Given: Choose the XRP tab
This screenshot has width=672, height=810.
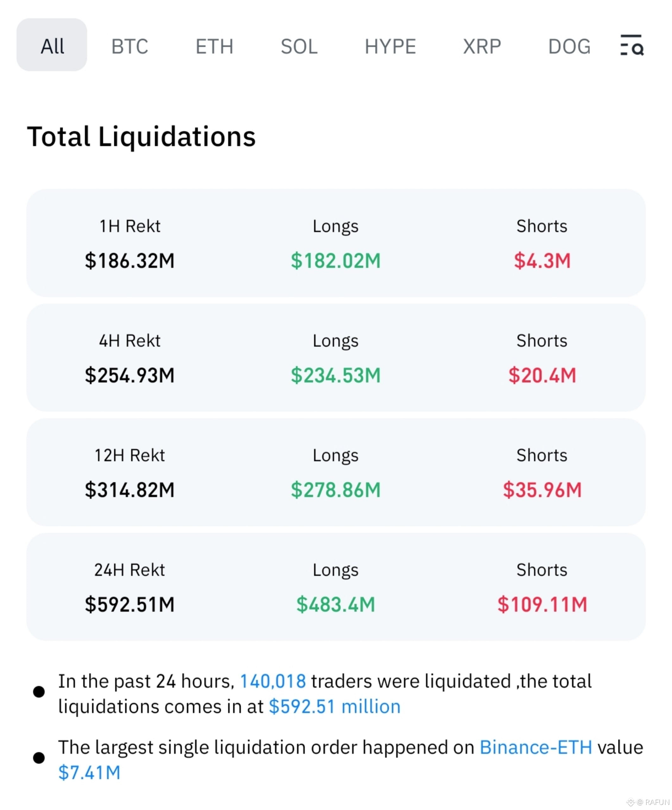Looking at the screenshot, I should 482,47.
